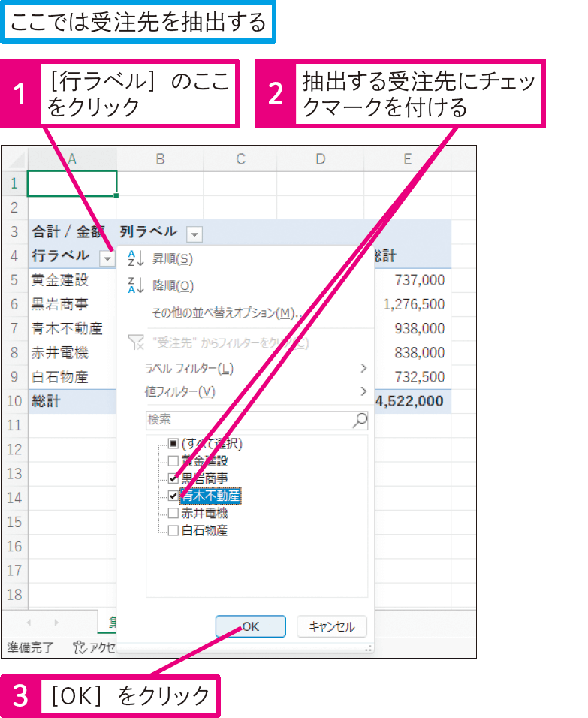Click the previous sheet arrow
The width and height of the screenshot is (588, 718).
coord(29,623)
